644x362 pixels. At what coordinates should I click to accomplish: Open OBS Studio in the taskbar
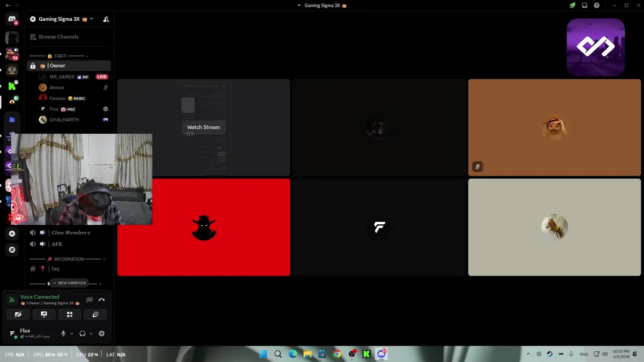point(352,354)
